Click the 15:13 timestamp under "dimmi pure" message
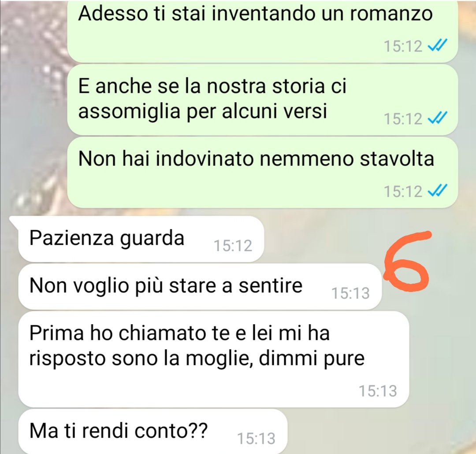 (378, 391)
